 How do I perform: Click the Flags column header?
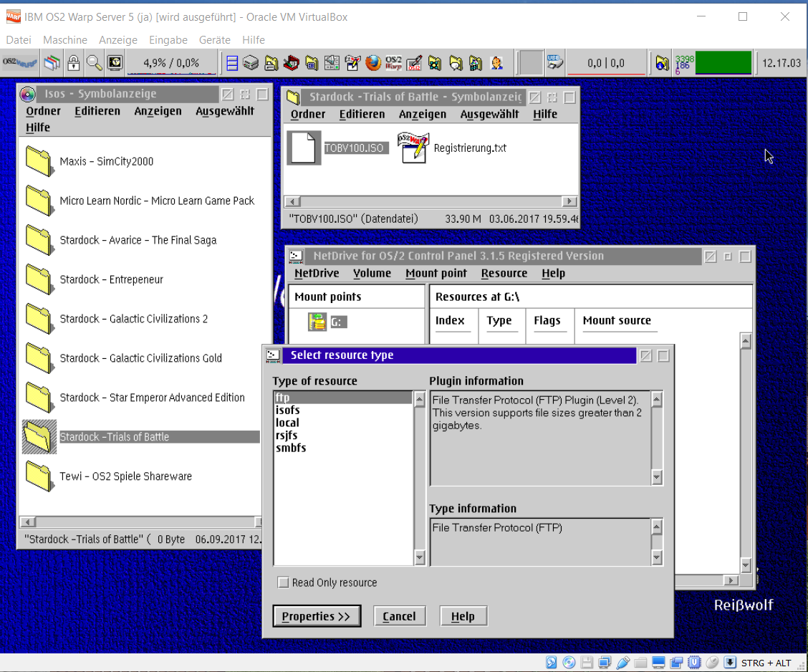[x=547, y=320]
